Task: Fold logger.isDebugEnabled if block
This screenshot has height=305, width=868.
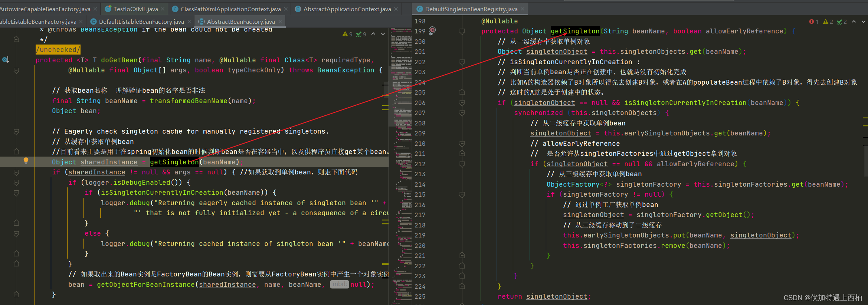Action: (x=16, y=183)
